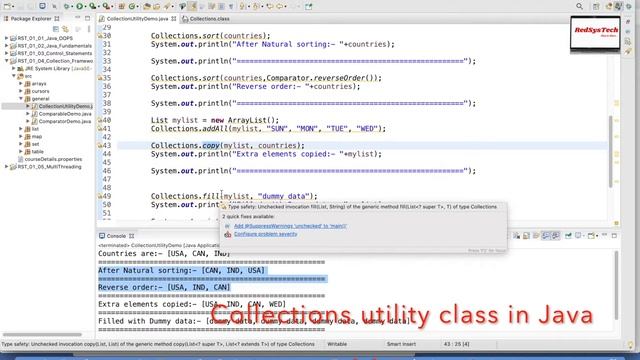
Task: Select courseDetails.properties file
Action: pyautogui.click(x=53, y=159)
